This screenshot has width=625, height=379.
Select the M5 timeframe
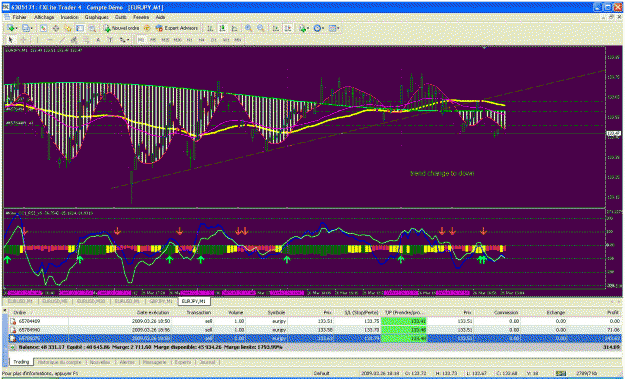[x=153, y=40]
